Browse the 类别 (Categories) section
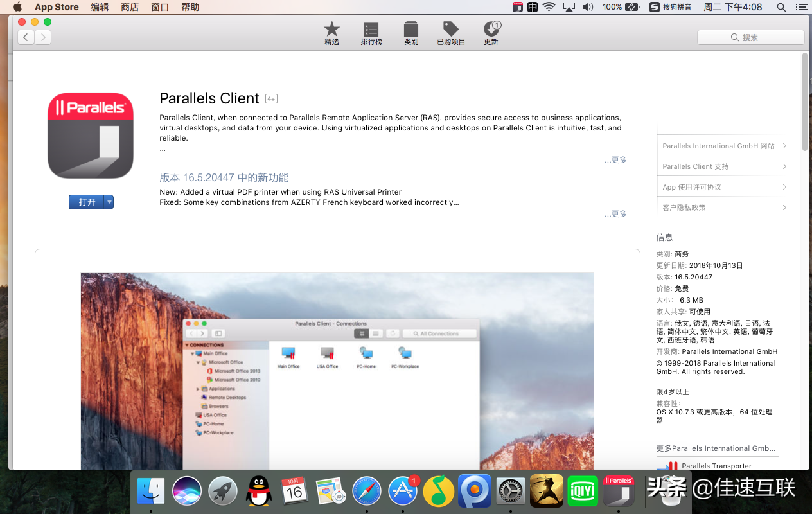 point(410,32)
